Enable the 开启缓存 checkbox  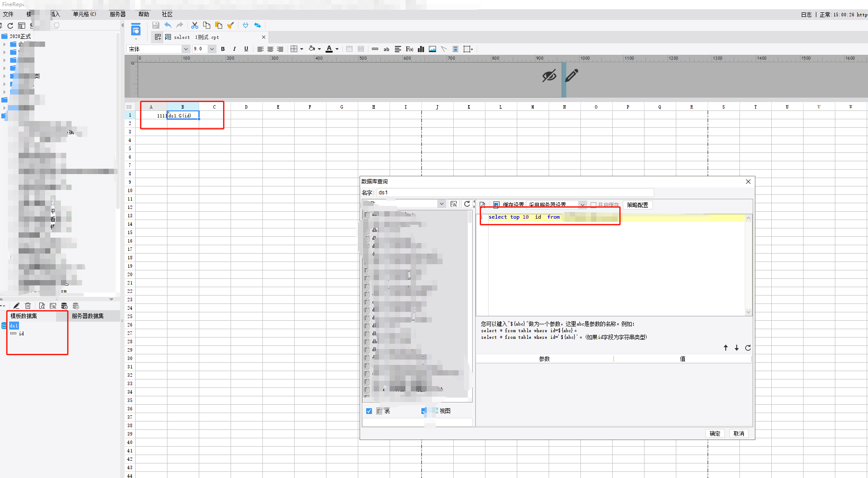coord(593,205)
